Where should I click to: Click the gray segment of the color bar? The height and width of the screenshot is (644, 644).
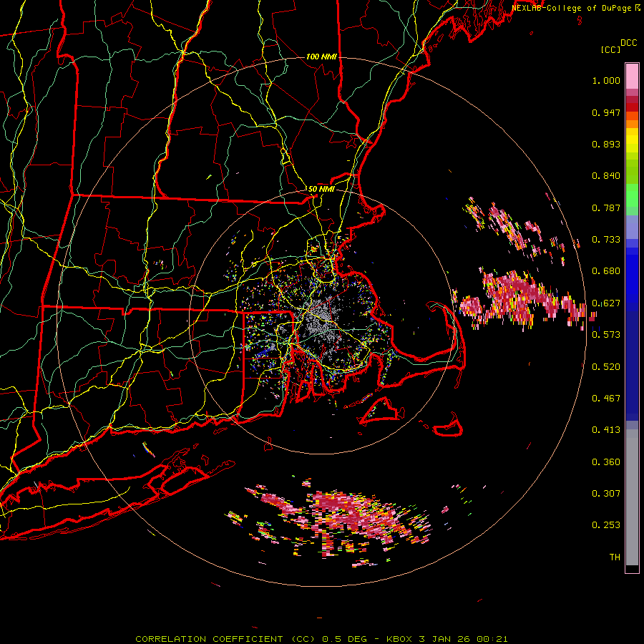(632, 497)
